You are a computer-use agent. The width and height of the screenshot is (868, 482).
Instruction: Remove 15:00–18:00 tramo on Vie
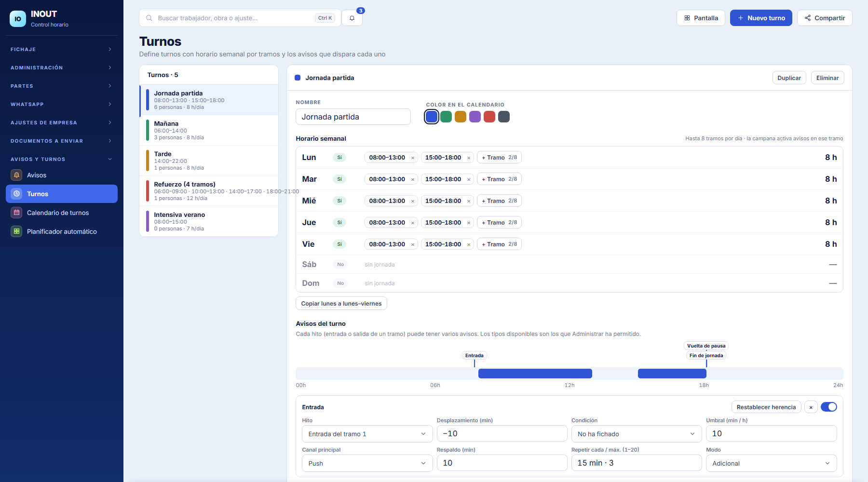[469, 244]
